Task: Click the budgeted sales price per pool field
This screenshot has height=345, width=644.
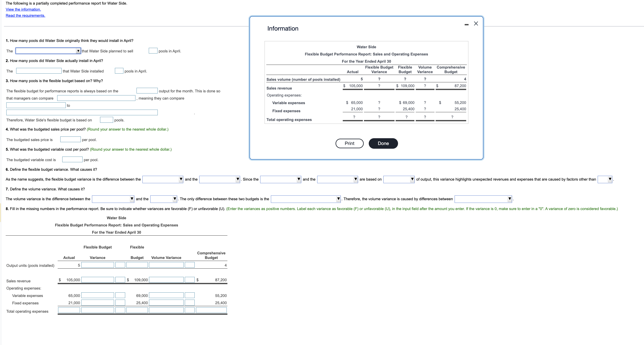Action: [x=70, y=139]
